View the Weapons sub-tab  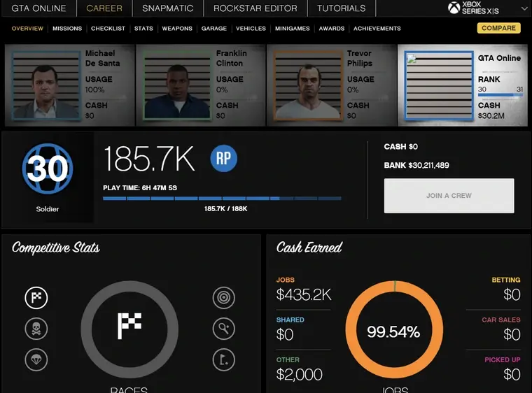(x=177, y=29)
